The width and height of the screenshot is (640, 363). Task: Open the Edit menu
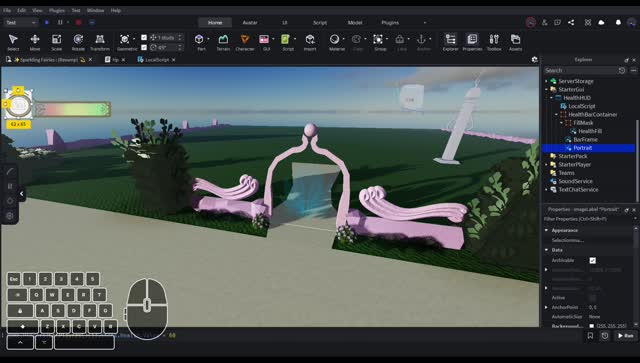(21, 10)
